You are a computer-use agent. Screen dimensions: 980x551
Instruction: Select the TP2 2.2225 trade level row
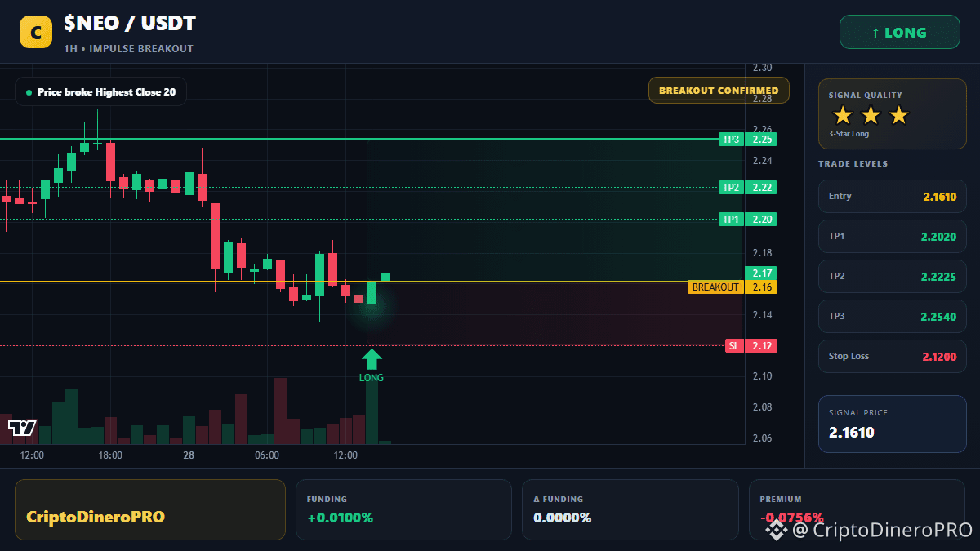pos(893,276)
